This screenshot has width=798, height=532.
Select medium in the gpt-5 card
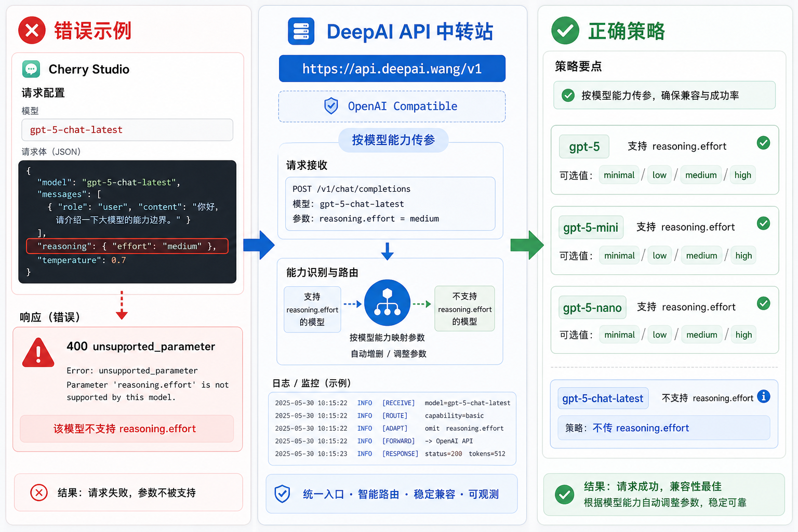[701, 175]
